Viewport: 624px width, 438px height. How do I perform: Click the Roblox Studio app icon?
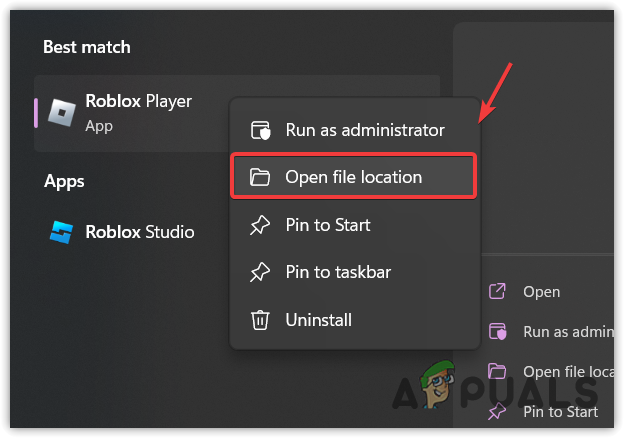62,232
